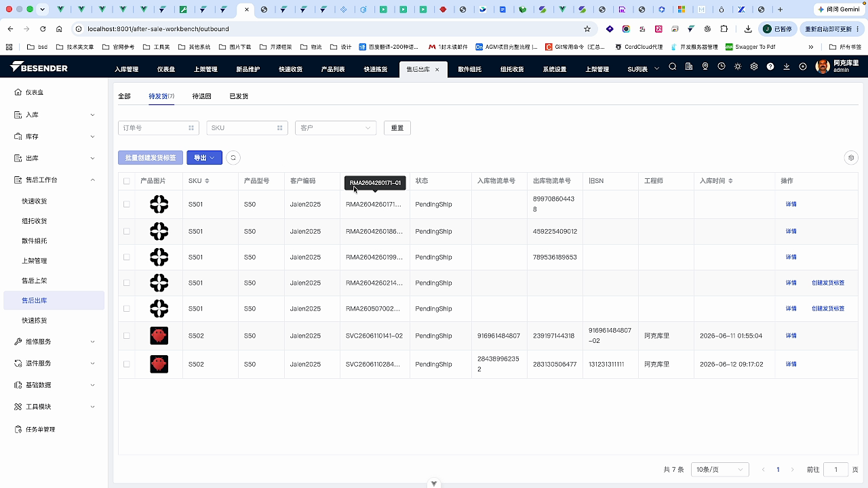Sort the table by 入库时间 column
The width and height of the screenshot is (868, 488).
point(730,181)
